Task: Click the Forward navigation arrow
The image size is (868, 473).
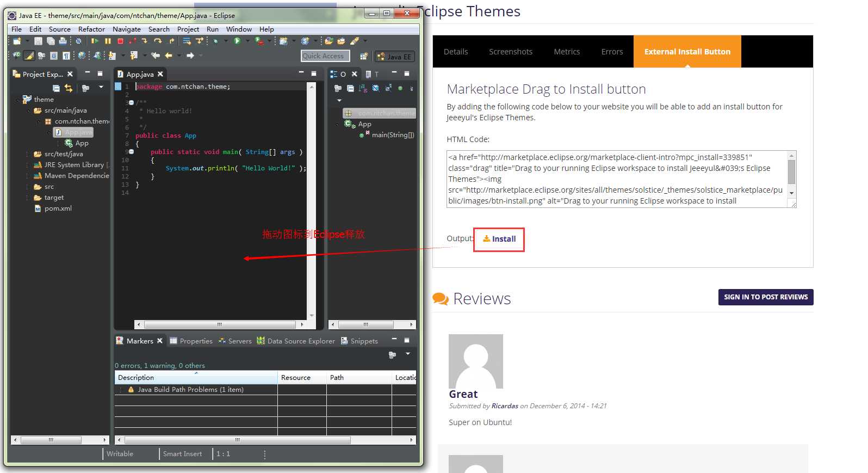Action: 190,56
